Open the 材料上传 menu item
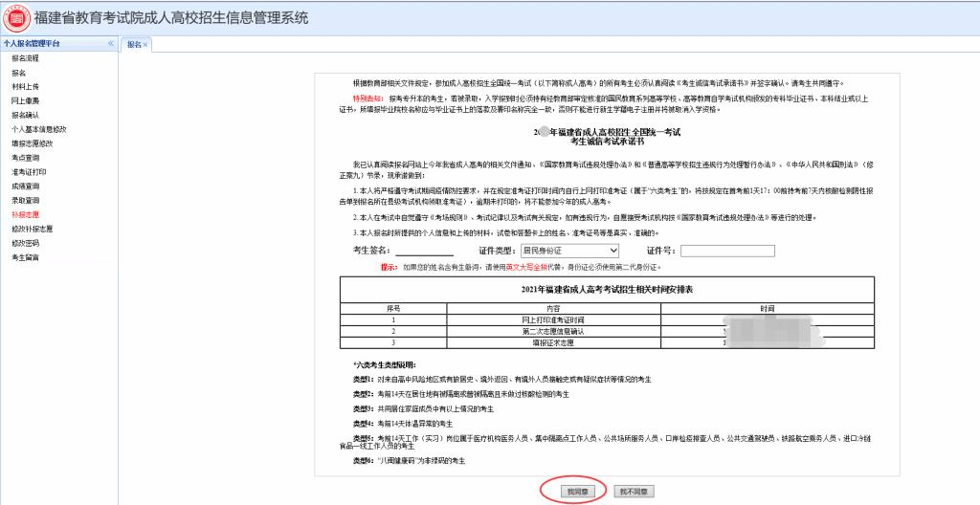The height and width of the screenshot is (505, 980). [25, 87]
